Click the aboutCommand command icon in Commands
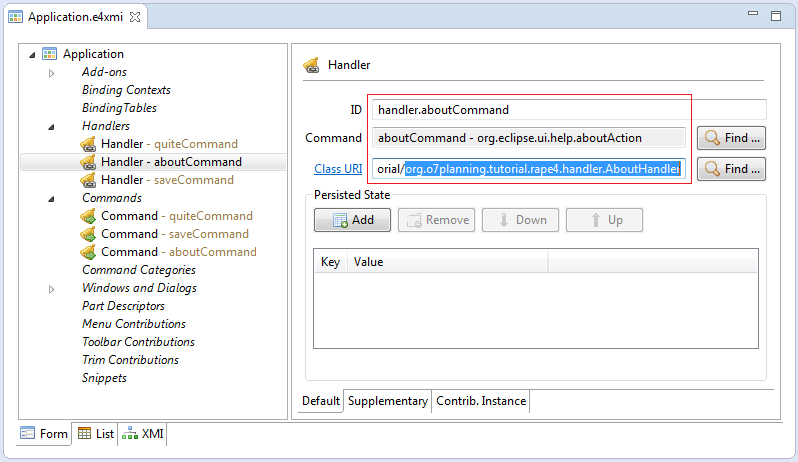This screenshot has height=462, width=798. [x=88, y=252]
